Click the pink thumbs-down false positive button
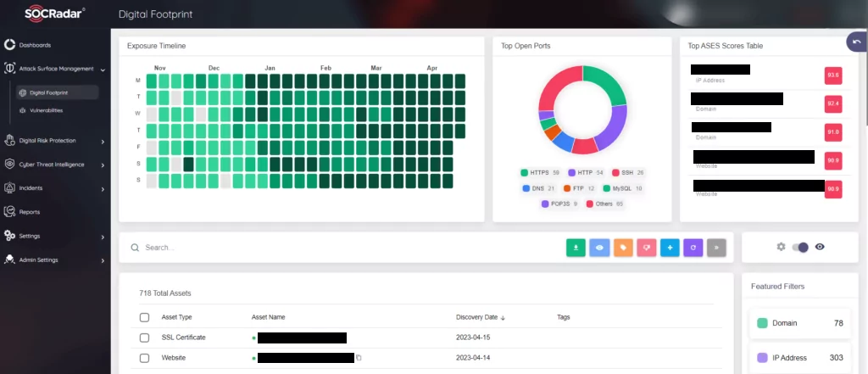Viewport: 868px width, 374px height. tap(646, 248)
